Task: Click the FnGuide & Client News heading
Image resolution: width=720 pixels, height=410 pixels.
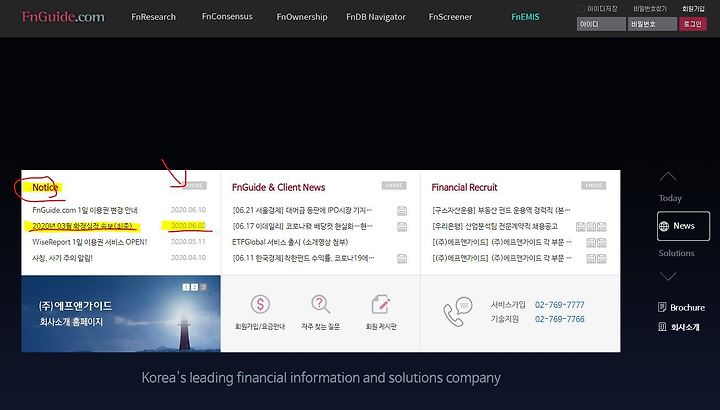Action: point(278,187)
